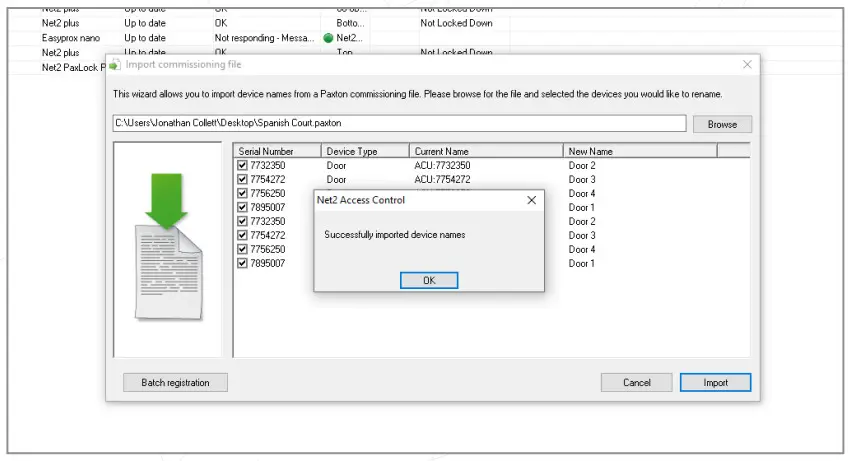The height and width of the screenshot is (461, 853).
Task: Click Door device type in ACU:7732350 row
Action: pyautogui.click(x=336, y=165)
